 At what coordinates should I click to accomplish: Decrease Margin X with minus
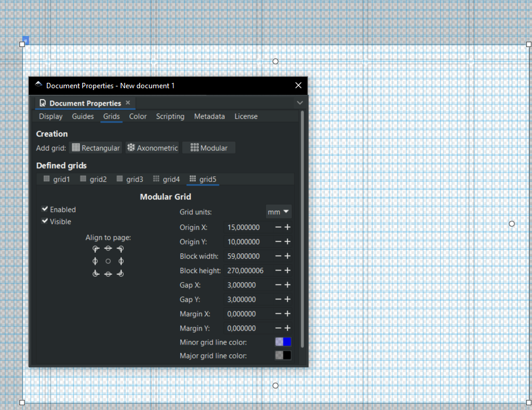[278, 314]
